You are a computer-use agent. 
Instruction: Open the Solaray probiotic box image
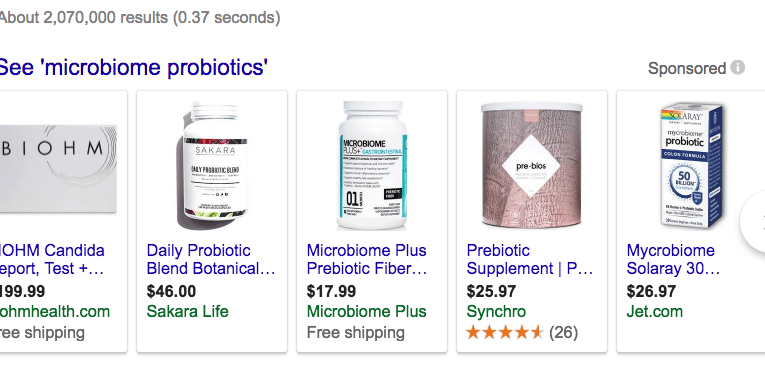point(692,165)
